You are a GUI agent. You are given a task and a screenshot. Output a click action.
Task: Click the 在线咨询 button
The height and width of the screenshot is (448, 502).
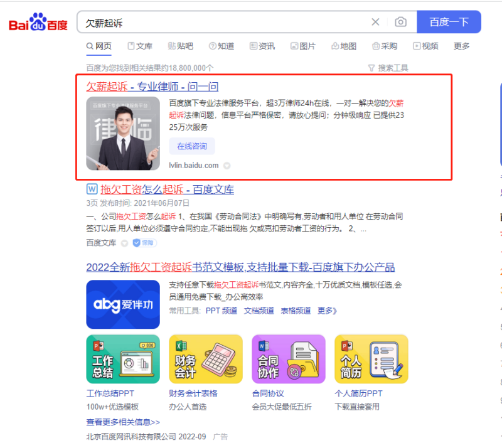[x=192, y=146]
